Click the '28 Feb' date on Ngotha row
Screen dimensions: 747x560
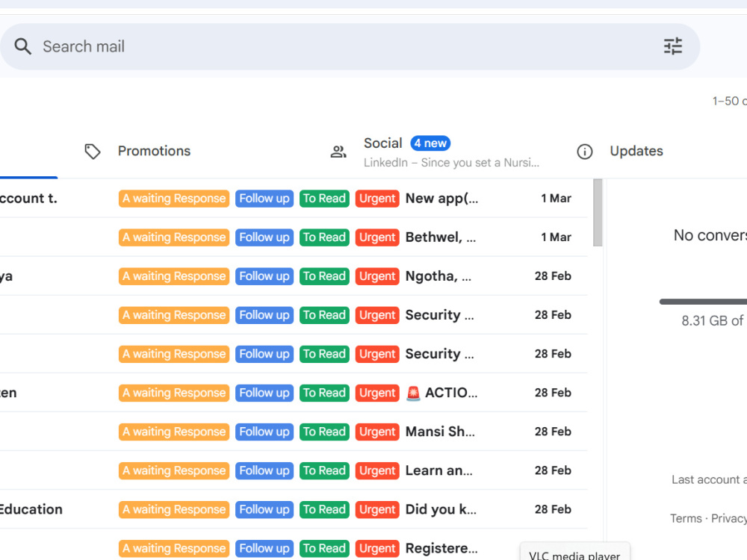click(x=553, y=276)
